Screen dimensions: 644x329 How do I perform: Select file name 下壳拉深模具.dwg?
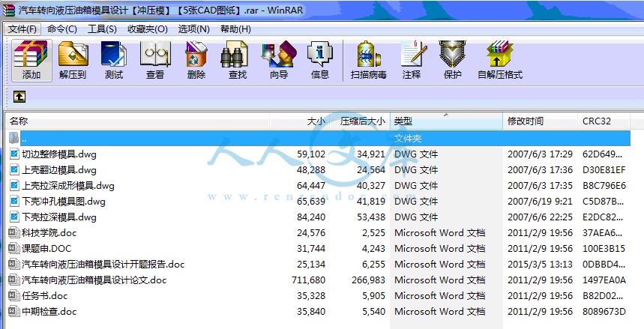[x=59, y=217]
